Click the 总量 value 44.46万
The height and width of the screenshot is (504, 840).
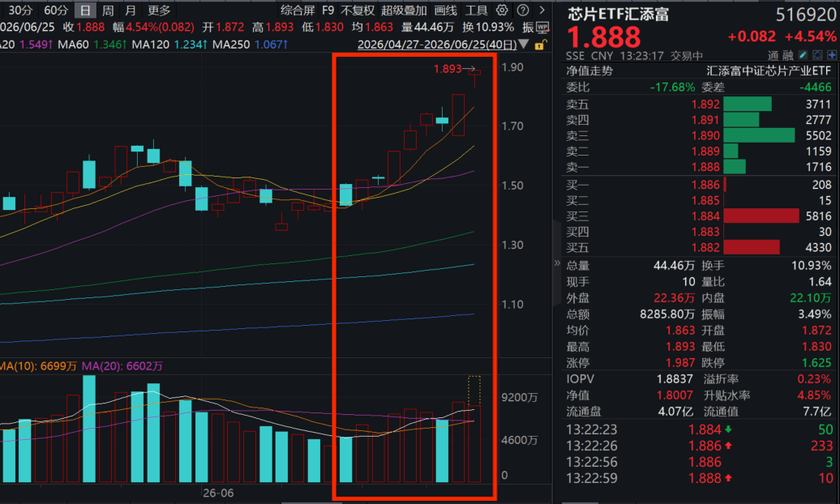click(x=674, y=266)
